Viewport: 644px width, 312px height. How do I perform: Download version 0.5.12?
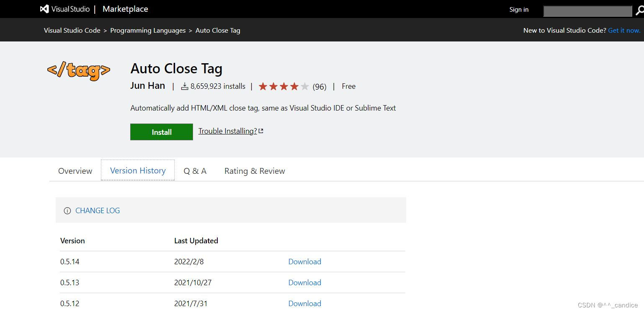(x=305, y=304)
